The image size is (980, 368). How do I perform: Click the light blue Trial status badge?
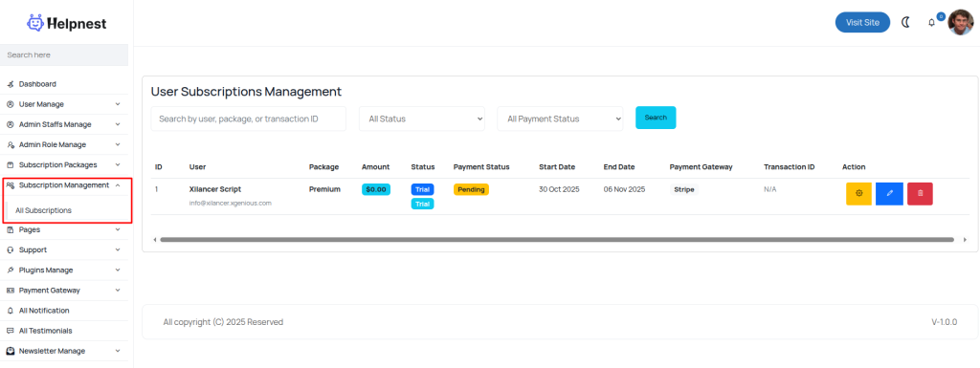[422, 204]
